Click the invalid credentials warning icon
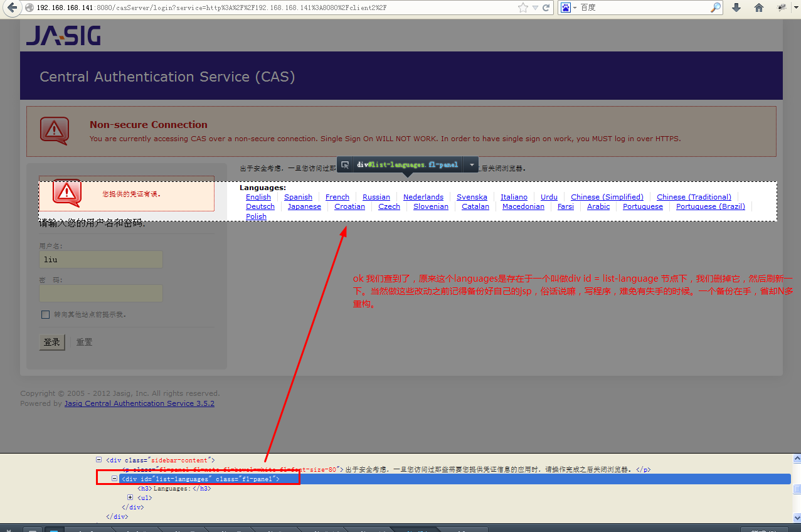The height and width of the screenshot is (532, 801). pos(66,193)
